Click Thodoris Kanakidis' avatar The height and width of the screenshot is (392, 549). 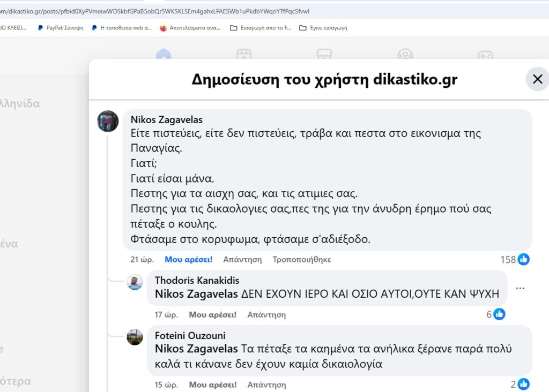pos(135,282)
